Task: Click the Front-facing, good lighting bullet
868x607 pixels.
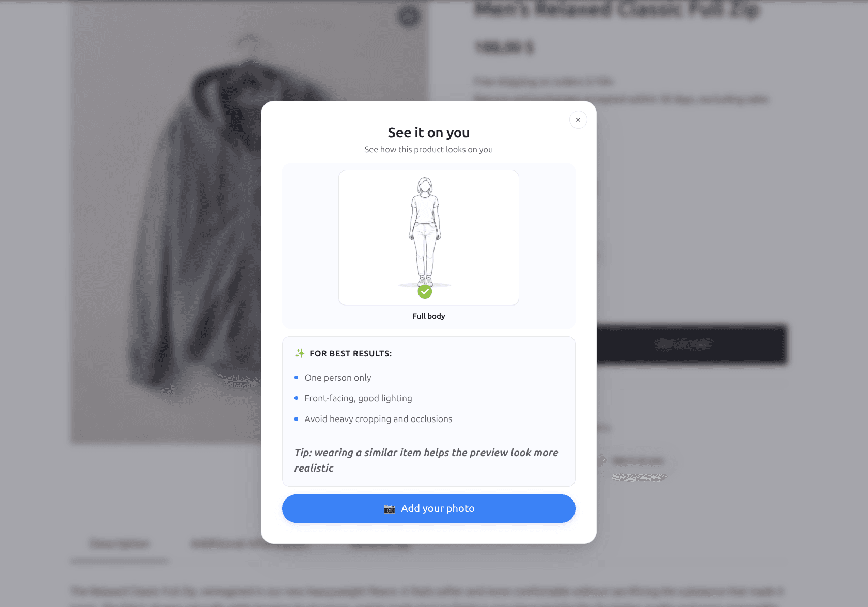Action: point(359,398)
